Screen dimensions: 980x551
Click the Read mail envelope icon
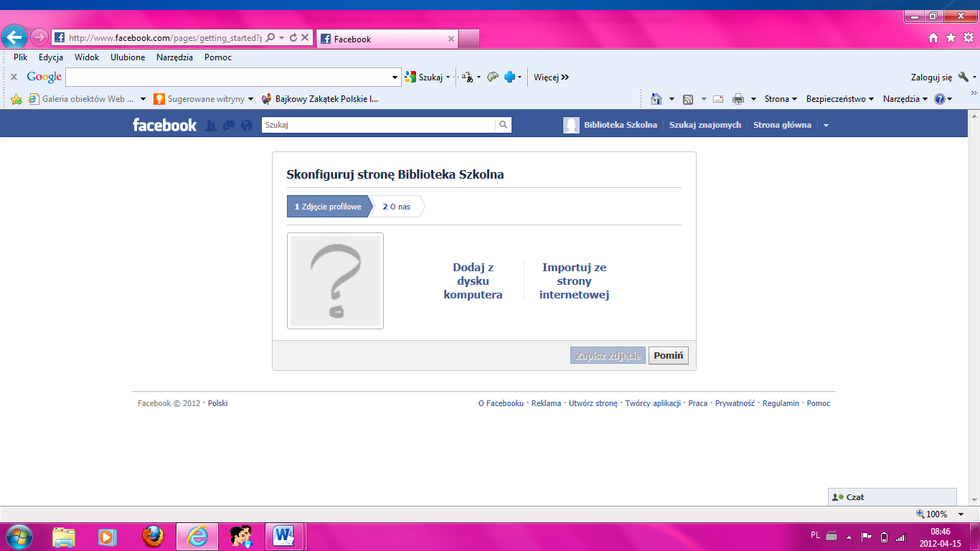pyautogui.click(x=718, y=99)
